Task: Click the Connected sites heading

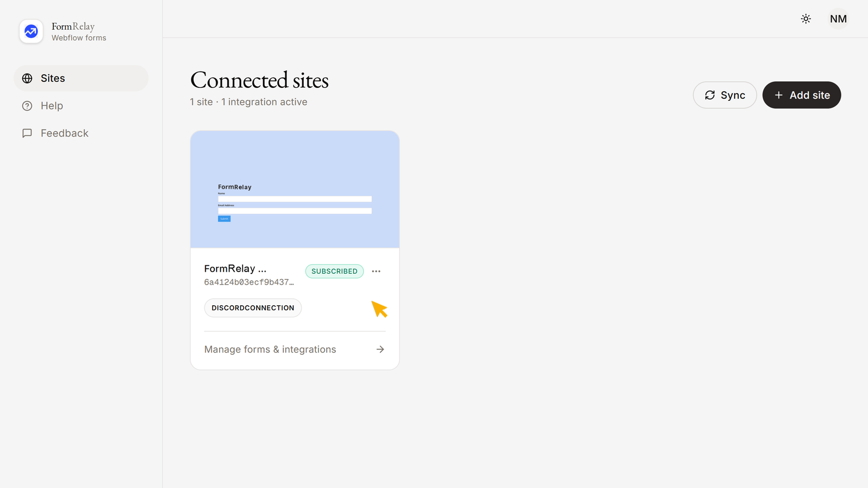Action: [x=259, y=80]
